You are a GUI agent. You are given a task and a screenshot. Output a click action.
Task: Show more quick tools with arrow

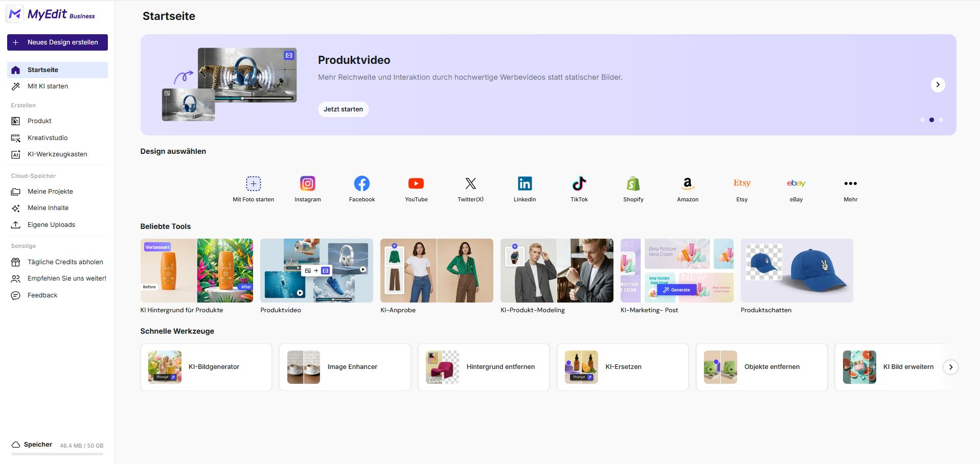click(950, 367)
